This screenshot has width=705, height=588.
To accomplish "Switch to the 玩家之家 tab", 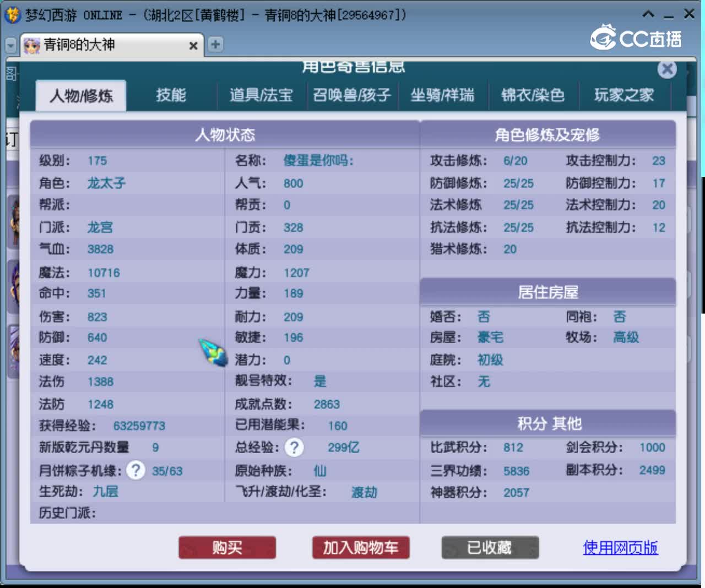I will click(x=624, y=95).
